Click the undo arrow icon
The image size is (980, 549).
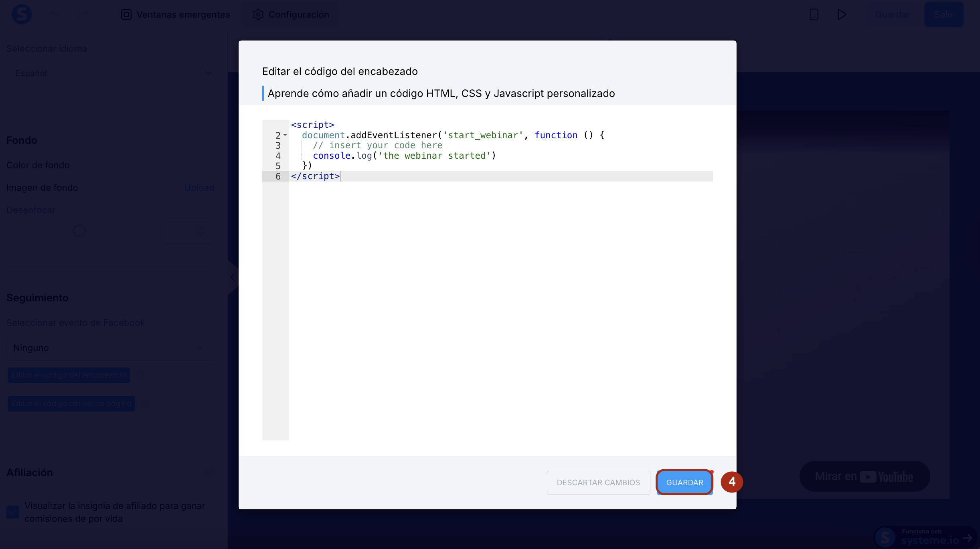[56, 15]
